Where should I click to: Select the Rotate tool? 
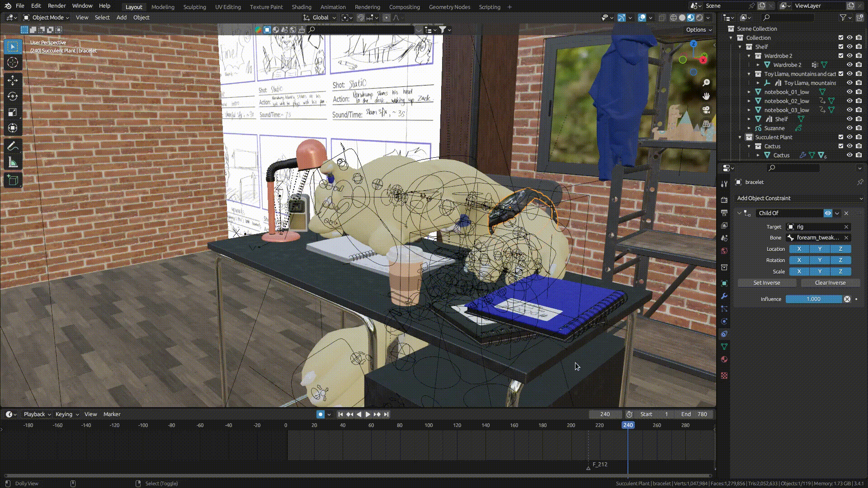[x=13, y=96]
